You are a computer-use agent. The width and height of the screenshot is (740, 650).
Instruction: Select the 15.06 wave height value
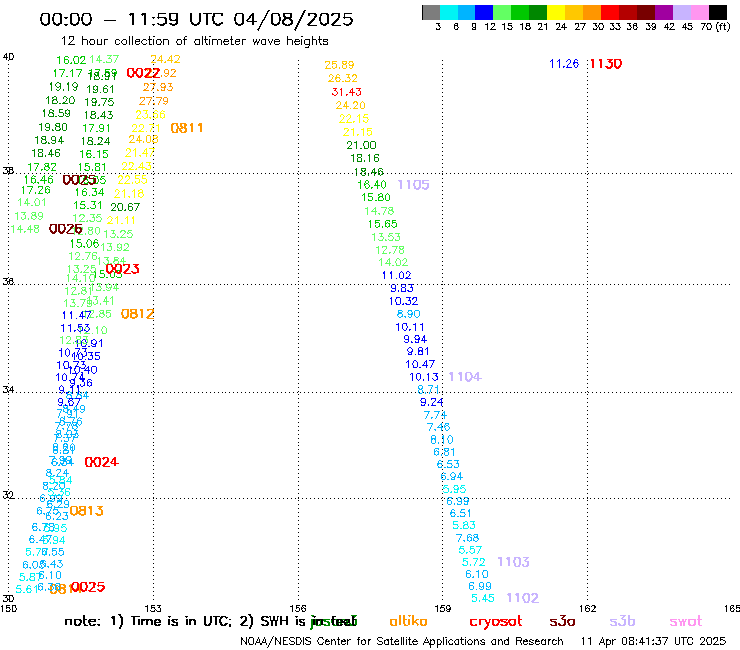pyautogui.click(x=84, y=244)
